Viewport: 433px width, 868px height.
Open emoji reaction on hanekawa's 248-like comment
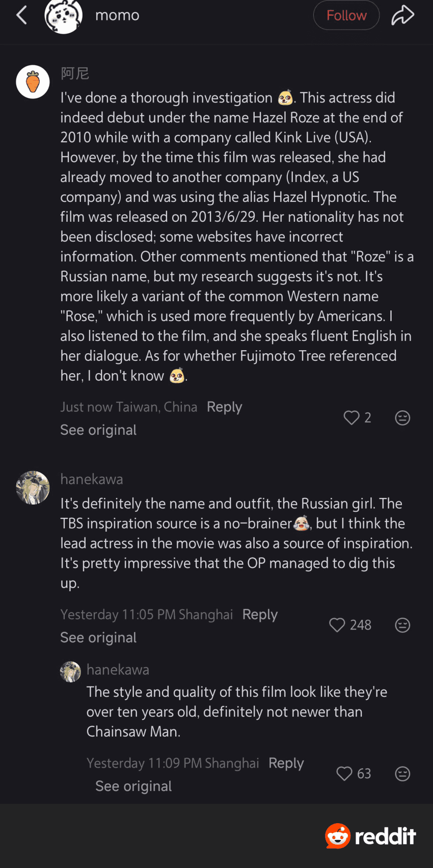pyautogui.click(x=402, y=625)
